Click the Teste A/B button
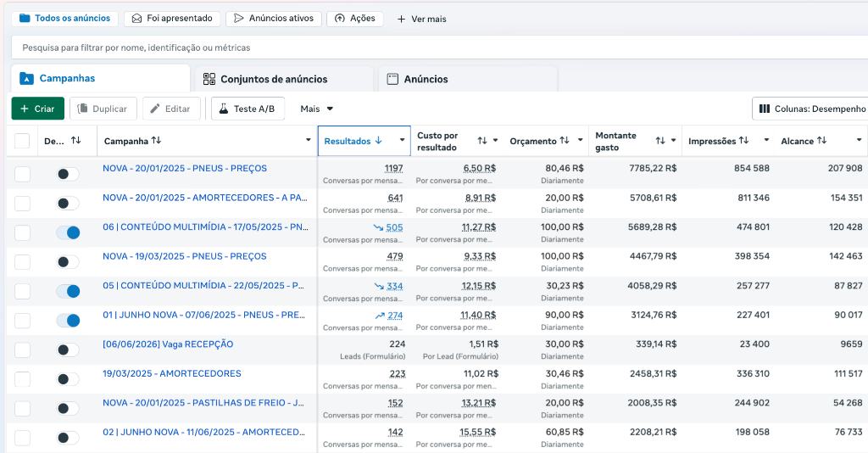This screenshot has height=453, width=868. pos(248,109)
